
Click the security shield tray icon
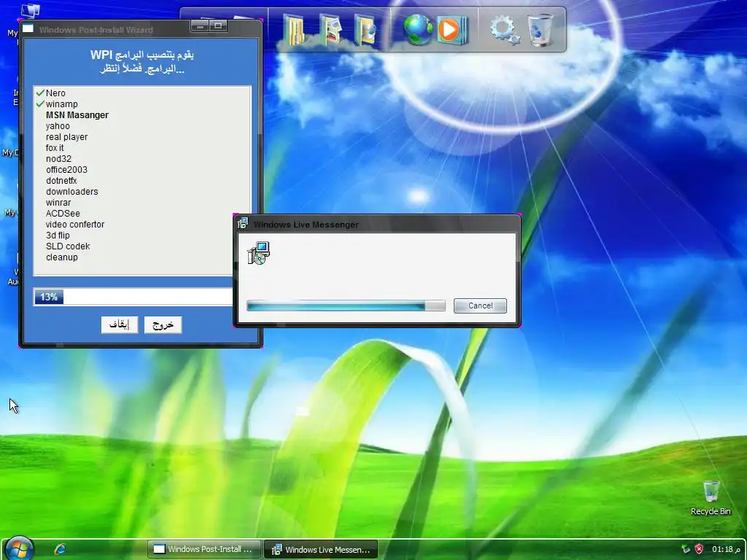click(x=699, y=549)
